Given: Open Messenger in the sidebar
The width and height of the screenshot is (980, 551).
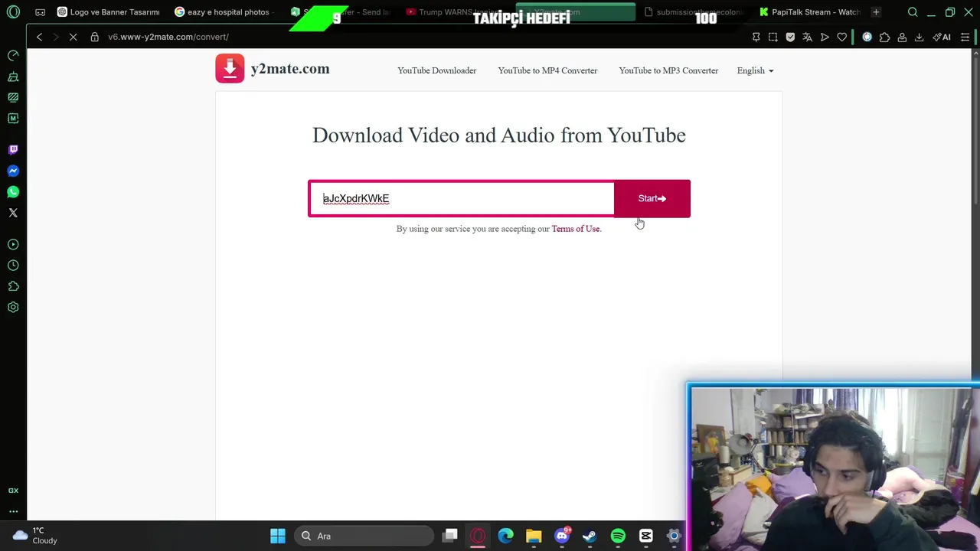Looking at the screenshot, I should [x=13, y=171].
